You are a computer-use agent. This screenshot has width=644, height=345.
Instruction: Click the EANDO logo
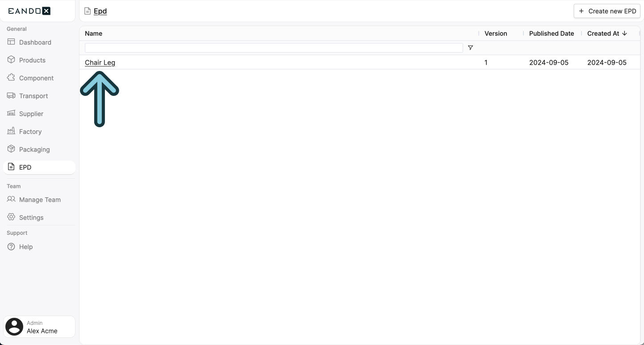point(29,11)
